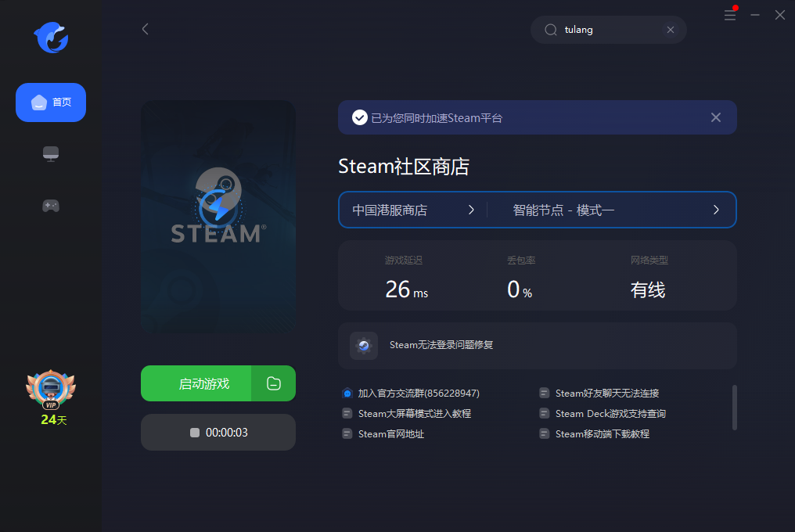Select the console gamepad icon in sidebar
The width and height of the screenshot is (795, 532).
click(x=50, y=205)
